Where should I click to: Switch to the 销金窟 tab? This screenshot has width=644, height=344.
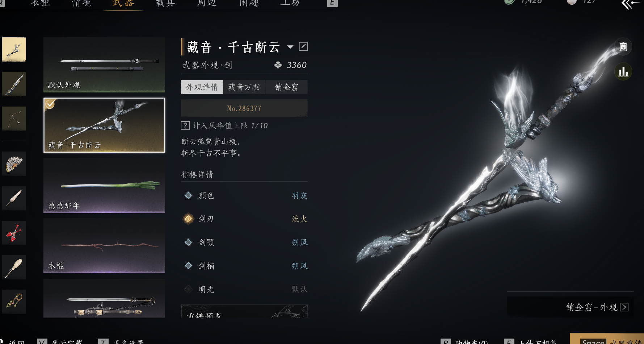click(x=286, y=87)
